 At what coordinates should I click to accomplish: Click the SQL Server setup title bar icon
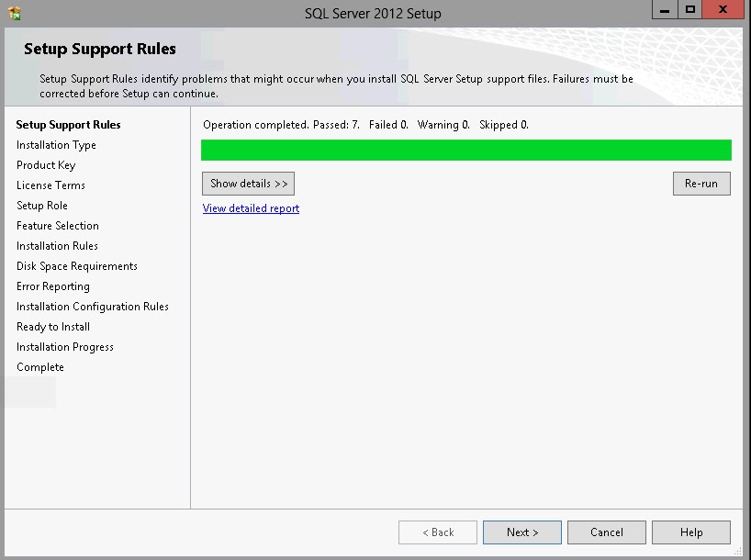pyautogui.click(x=15, y=13)
